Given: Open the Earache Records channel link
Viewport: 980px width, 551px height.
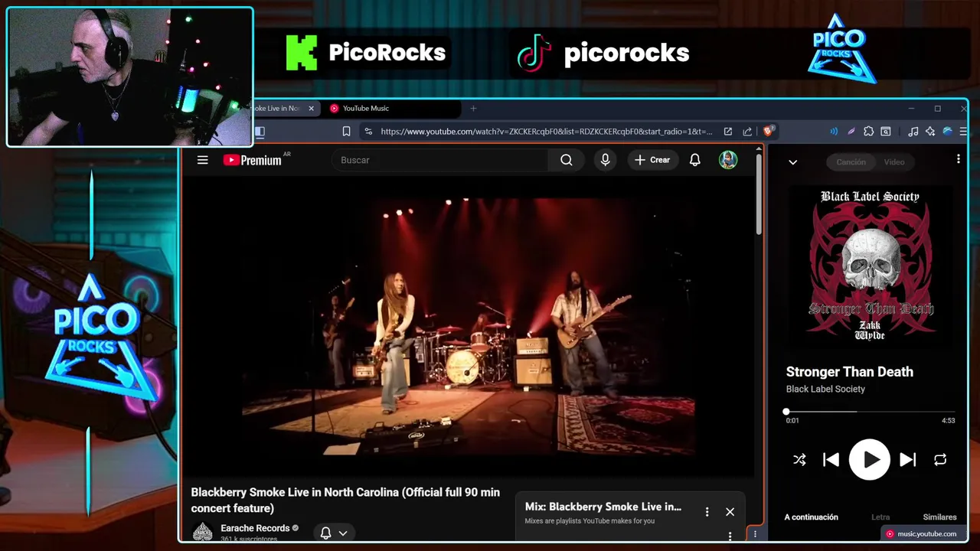Looking at the screenshot, I should pyautogui.click(x=255, y=528).
